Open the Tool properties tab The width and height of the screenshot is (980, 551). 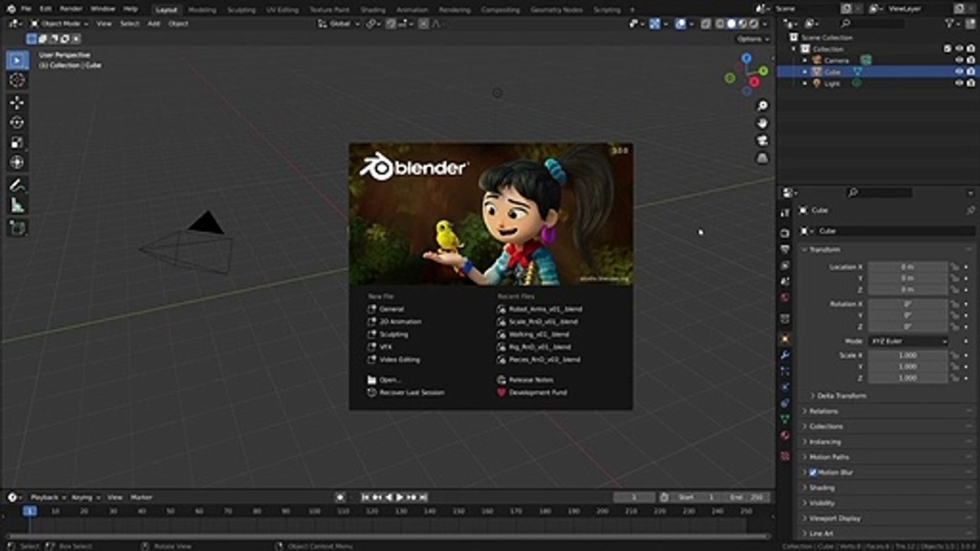click(785, 213)
